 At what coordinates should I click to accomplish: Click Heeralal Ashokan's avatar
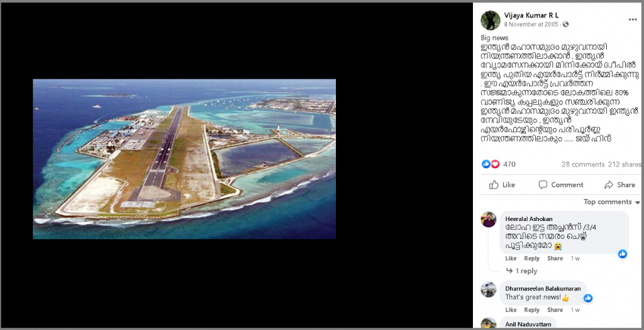tap(488, 219)
